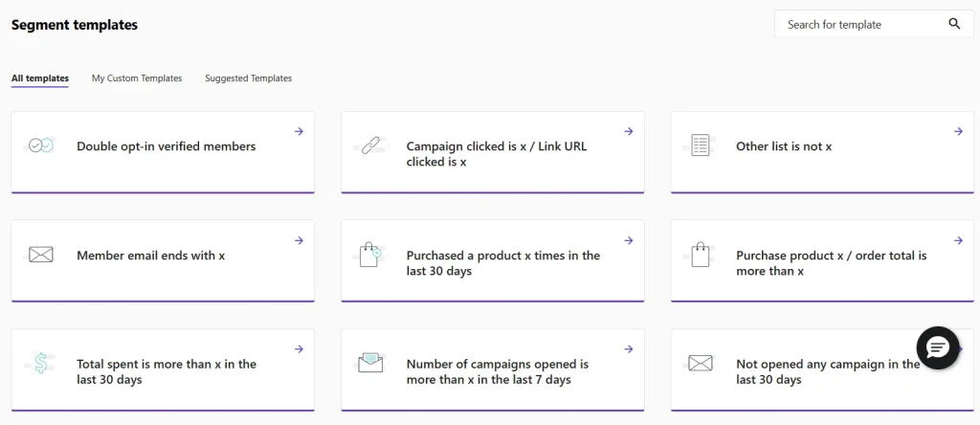Image resolution: width=980 pixels, height=425 pixels.
Task: Click the Segment templates heading
Action: (x=75, y=25)
